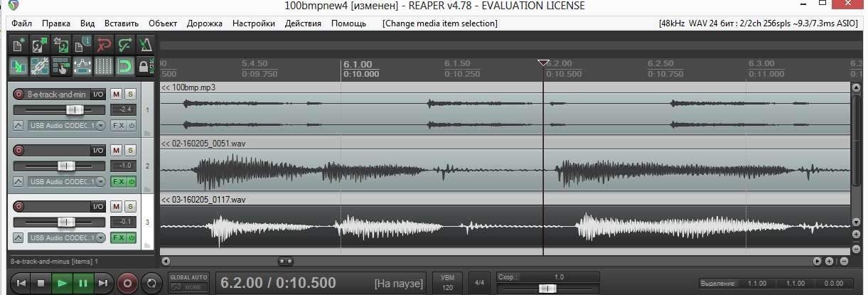Image resolution: width=868 pixels, height=295 pixels.
Task: Click the New Project toolbar icon
Action: (x=18, y=45)
